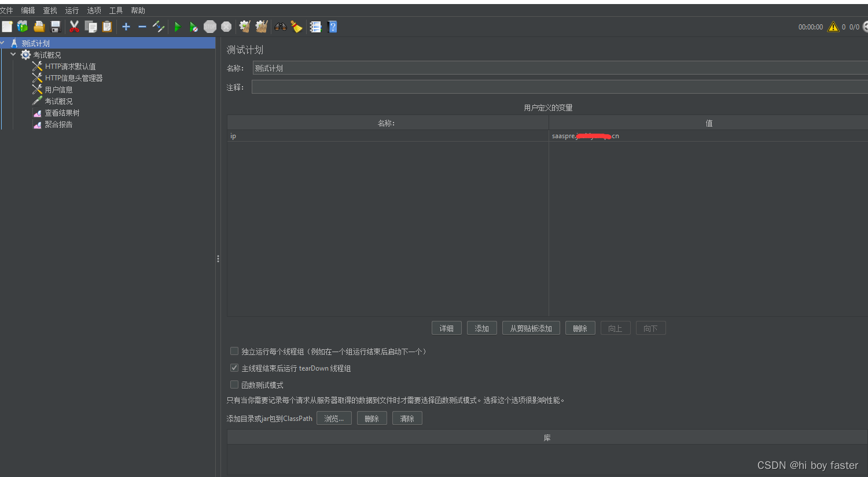Click the Save floppy disk icon

(x=56, y=27)
